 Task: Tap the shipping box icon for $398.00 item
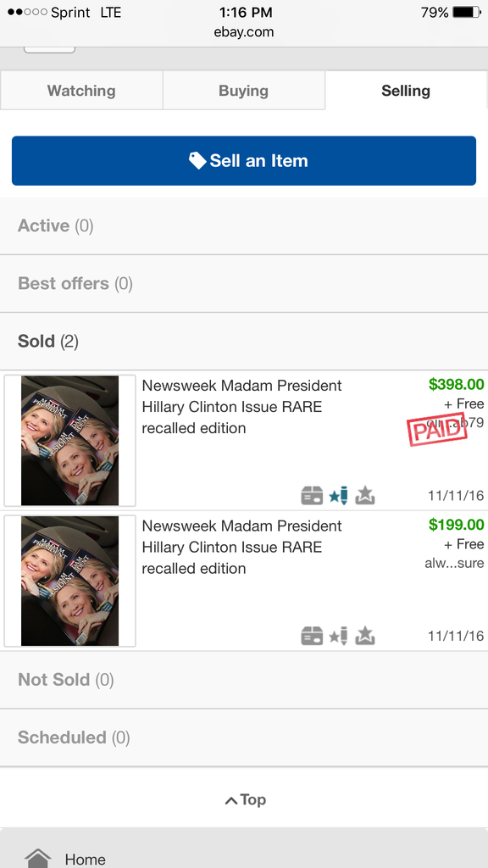312,495
